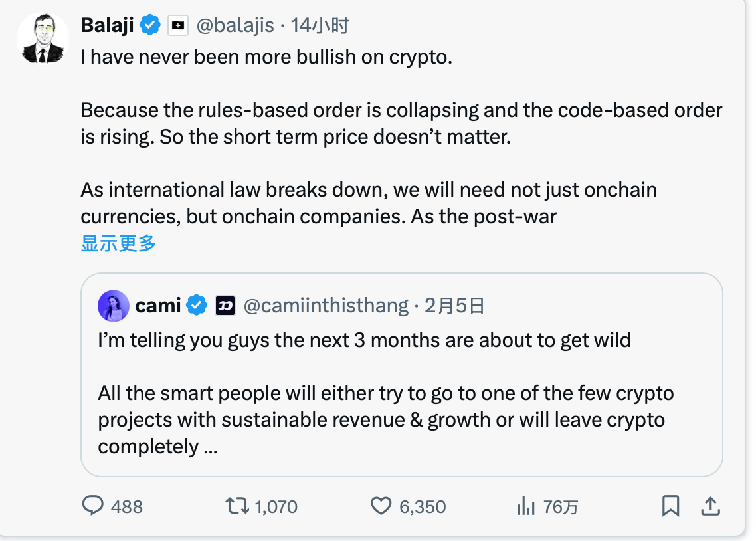
Task: Open the 2月5日 quoted tweet date
Action: tap(454, 305)
